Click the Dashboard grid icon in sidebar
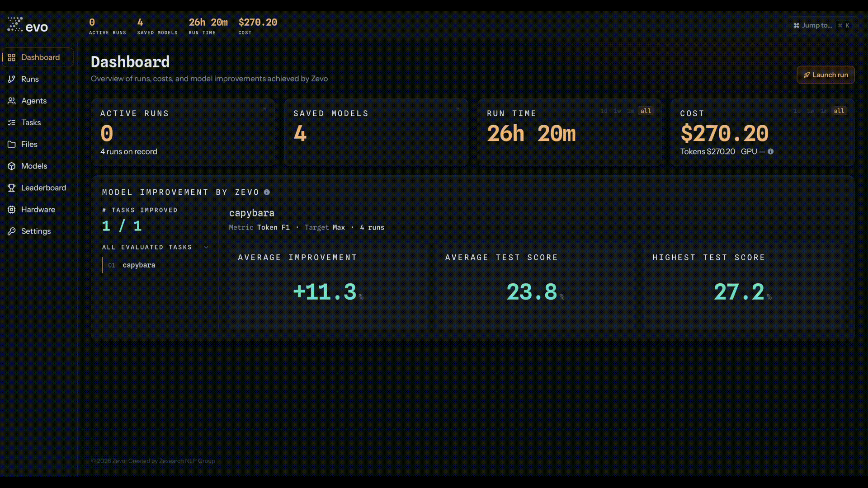 point(12,57)
